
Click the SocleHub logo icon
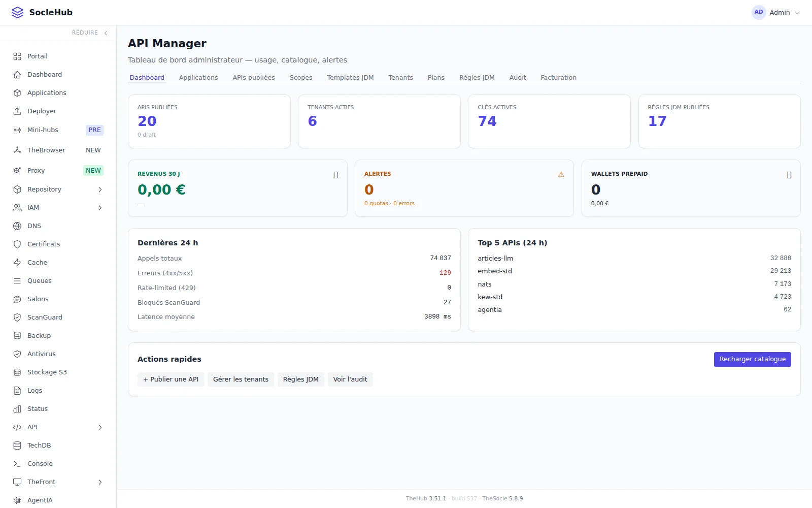17,12
